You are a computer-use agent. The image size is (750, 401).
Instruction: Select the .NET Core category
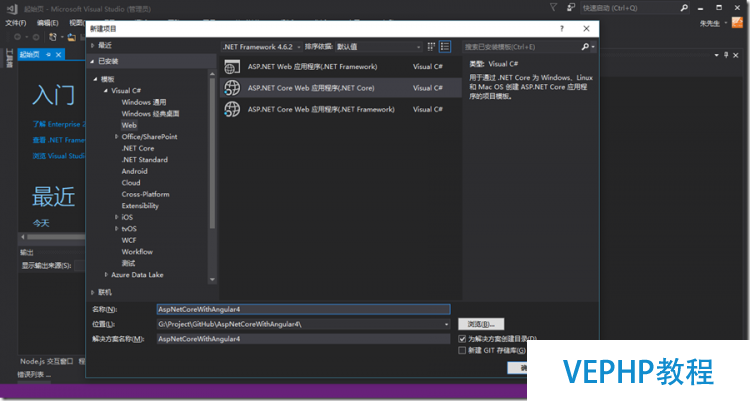tap(138, 148)
